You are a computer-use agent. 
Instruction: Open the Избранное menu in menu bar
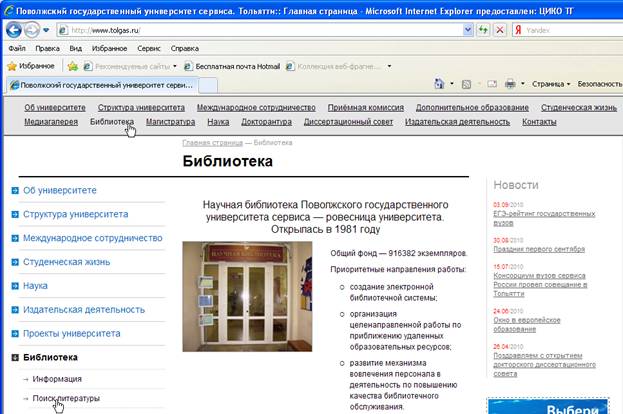click(x=109, y=48)
